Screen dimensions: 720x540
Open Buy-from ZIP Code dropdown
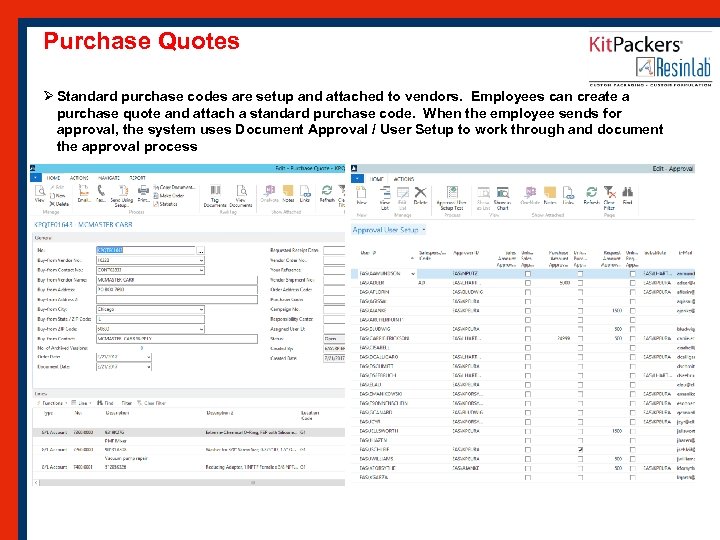[x=201, y=329]
